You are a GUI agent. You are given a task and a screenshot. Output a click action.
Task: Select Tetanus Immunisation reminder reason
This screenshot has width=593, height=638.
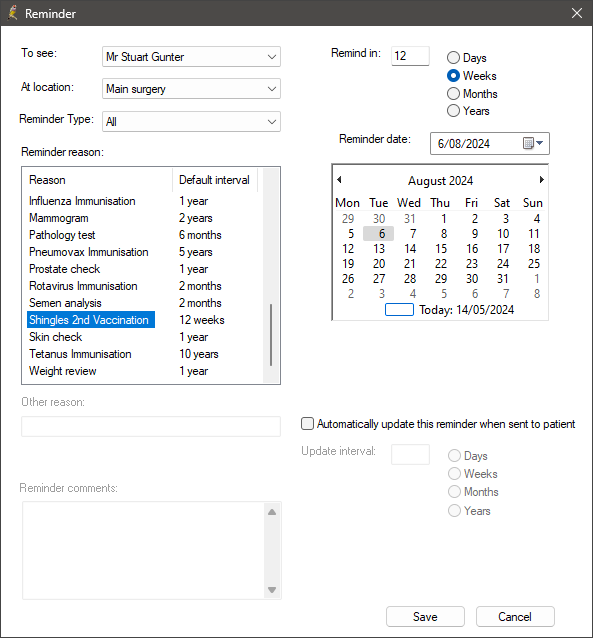(80, 354)
